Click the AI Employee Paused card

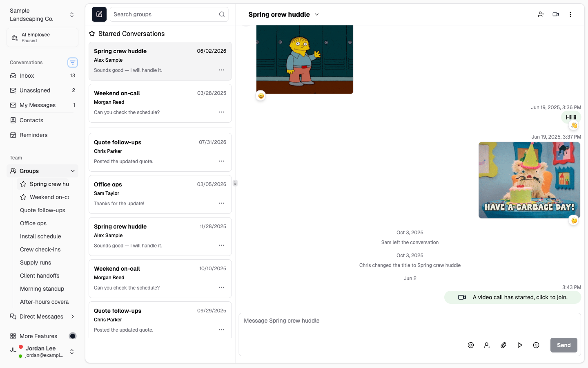point(42,38)
